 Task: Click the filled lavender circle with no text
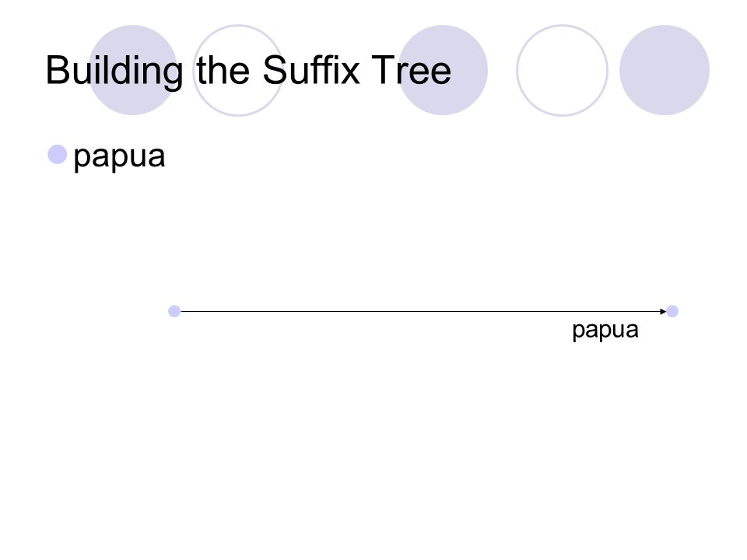664,70
